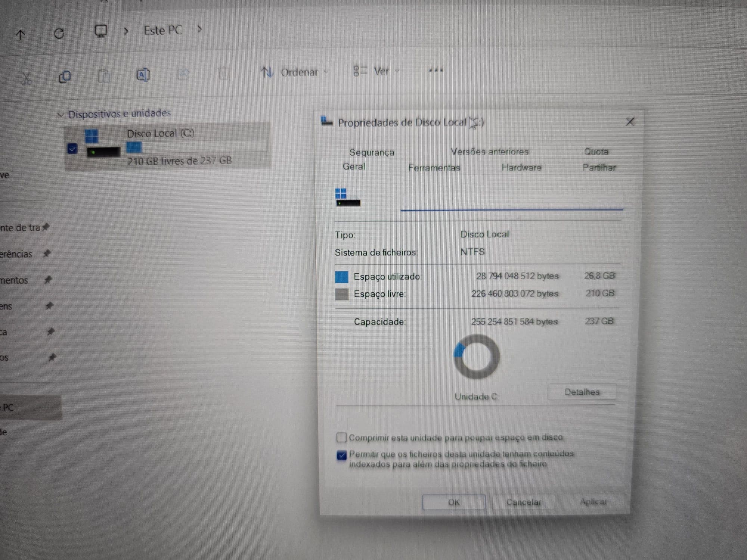This screenshot has width=747, height=560.
Task: Click the drive icon in Properties title bar
Action: (x=326, y=121)
